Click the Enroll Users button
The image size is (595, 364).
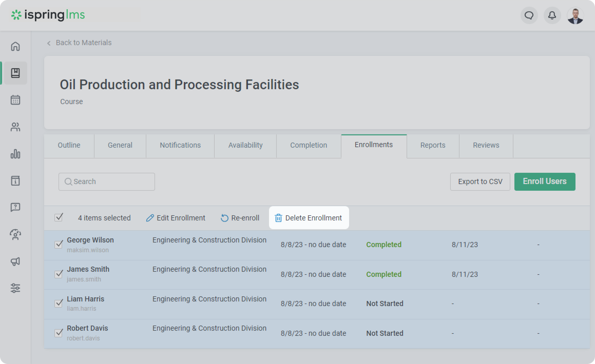pos(544,181)
